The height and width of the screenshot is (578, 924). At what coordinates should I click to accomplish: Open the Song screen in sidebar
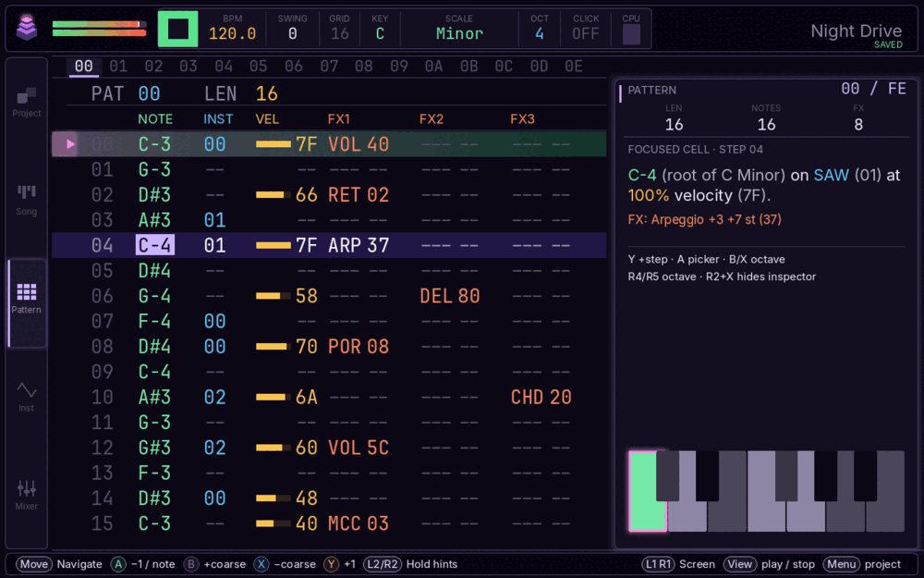point(27,201)
